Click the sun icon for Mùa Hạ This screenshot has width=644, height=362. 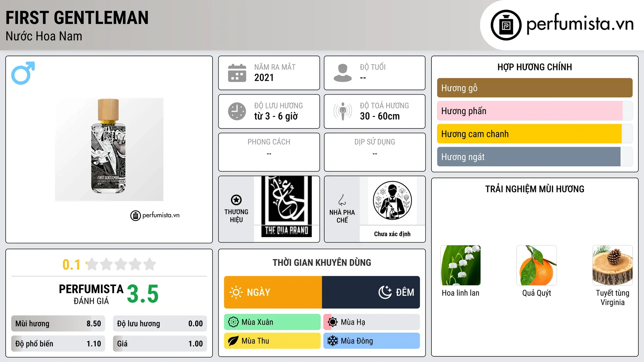point(333,322)
